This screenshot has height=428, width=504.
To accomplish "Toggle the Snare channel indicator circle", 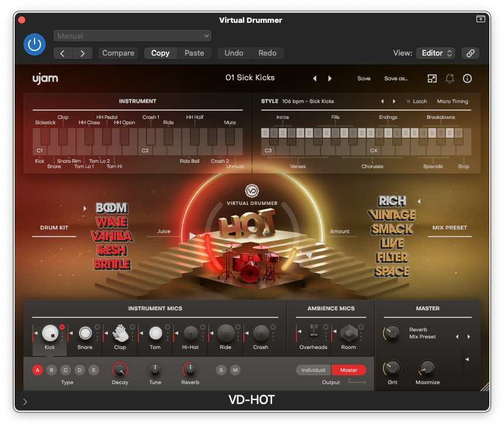I will (97, 327).
